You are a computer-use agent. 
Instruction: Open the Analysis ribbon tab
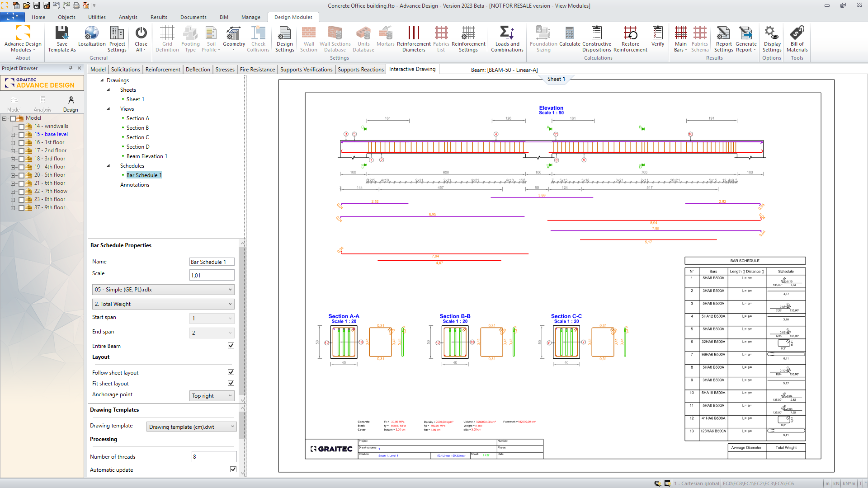coord(128,17)
